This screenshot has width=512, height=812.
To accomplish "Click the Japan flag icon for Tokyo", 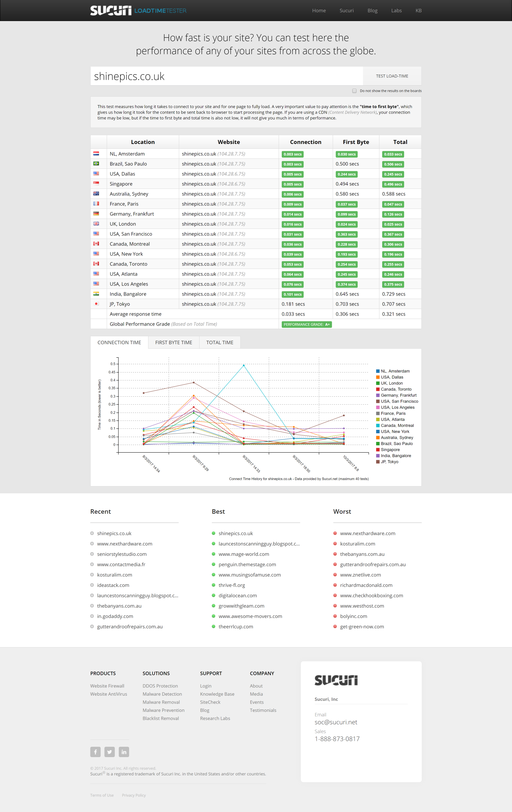I will click(96, 304).
